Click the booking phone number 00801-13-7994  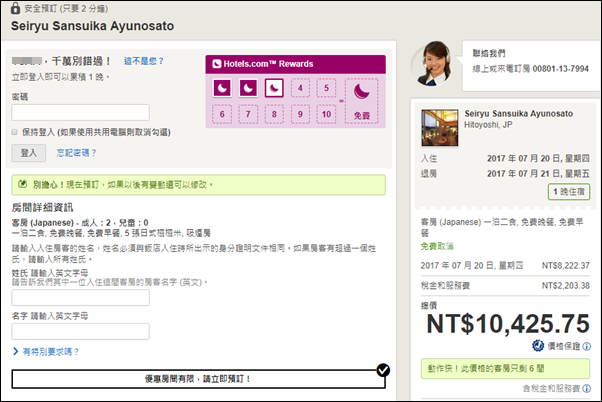(x=561, y=69)
